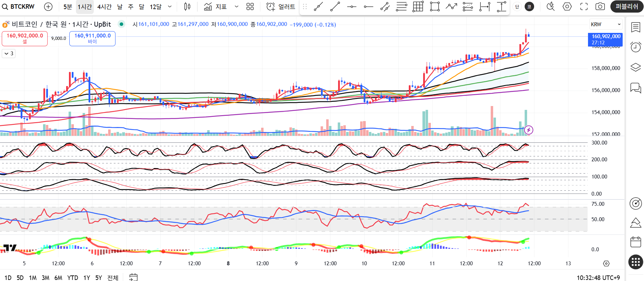
Task: Open the chat bubbles panel icon
Action: [636, 87]
